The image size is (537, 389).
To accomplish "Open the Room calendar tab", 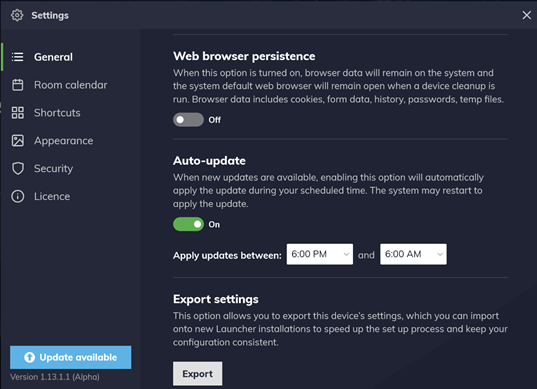I will pyautogui.click(x=70, y=85).
